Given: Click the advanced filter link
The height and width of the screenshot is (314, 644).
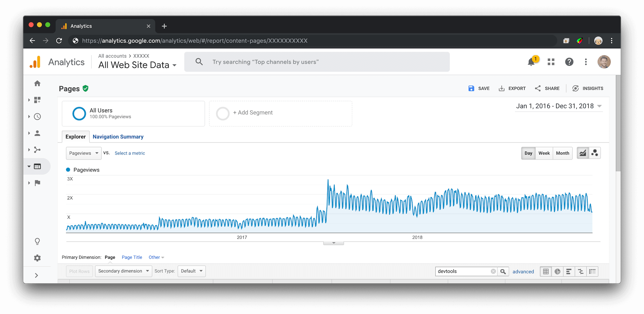Looking at the screenshot, I should [x=523, y=271].
